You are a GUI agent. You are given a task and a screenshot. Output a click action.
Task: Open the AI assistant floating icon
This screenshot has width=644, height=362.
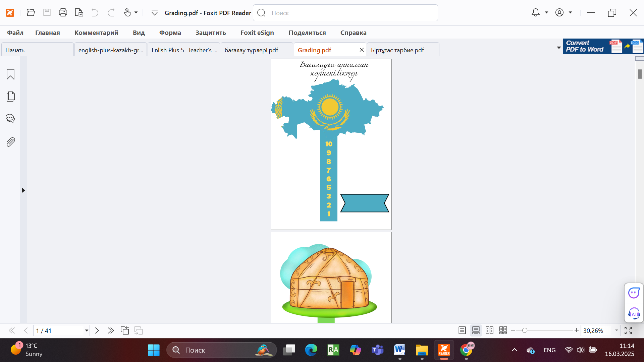click(x=634, y=314)
